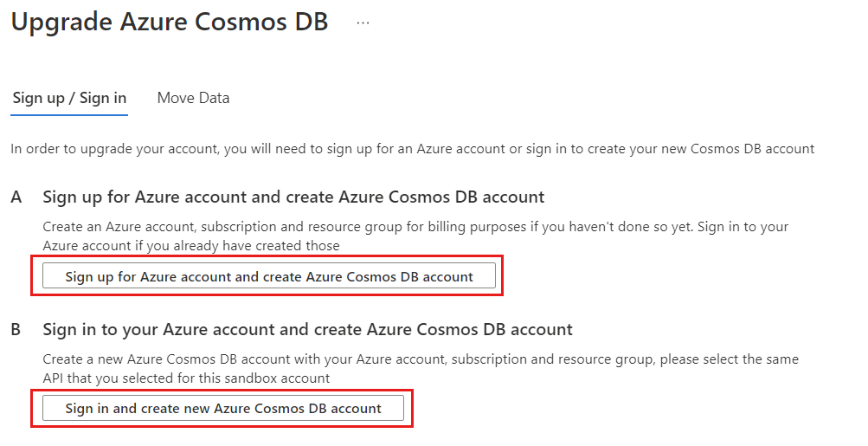Click the blue underline beneath the active tab
The height and width of the screenshot is (446, 868).
point(69,115)
